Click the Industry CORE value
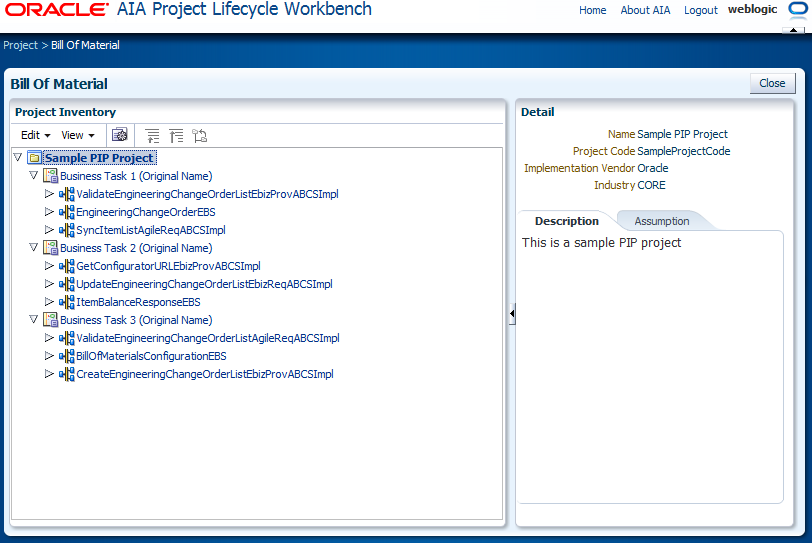 (x=651, y=185)
